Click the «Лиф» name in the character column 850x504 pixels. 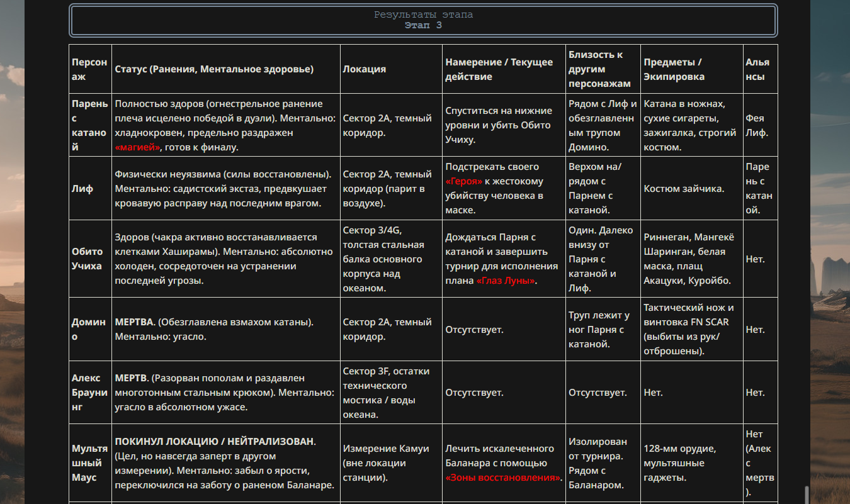90,189
